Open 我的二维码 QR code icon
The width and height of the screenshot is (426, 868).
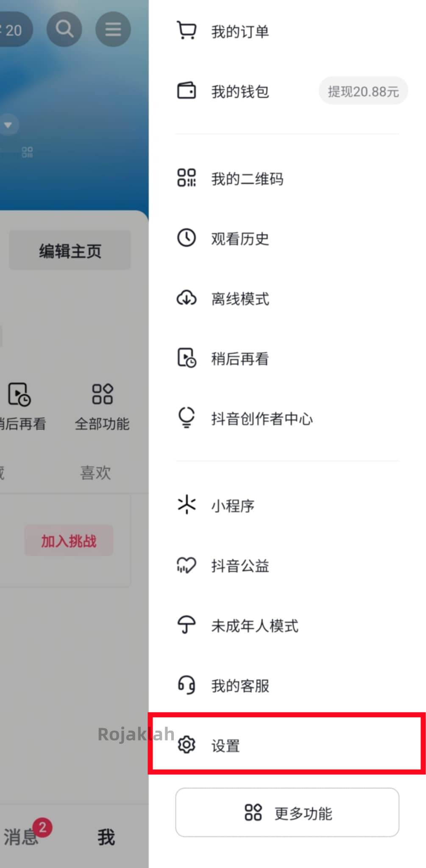click(186, 178)
